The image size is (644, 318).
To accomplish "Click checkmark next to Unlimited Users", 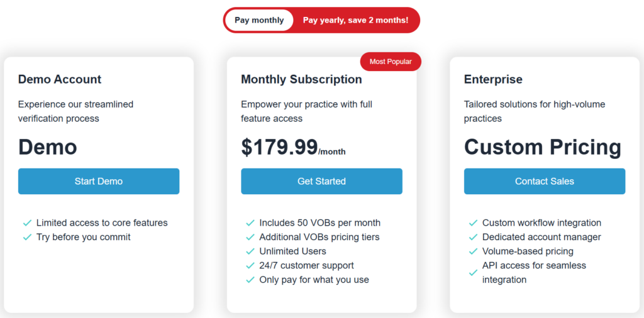I will [250, 251].
